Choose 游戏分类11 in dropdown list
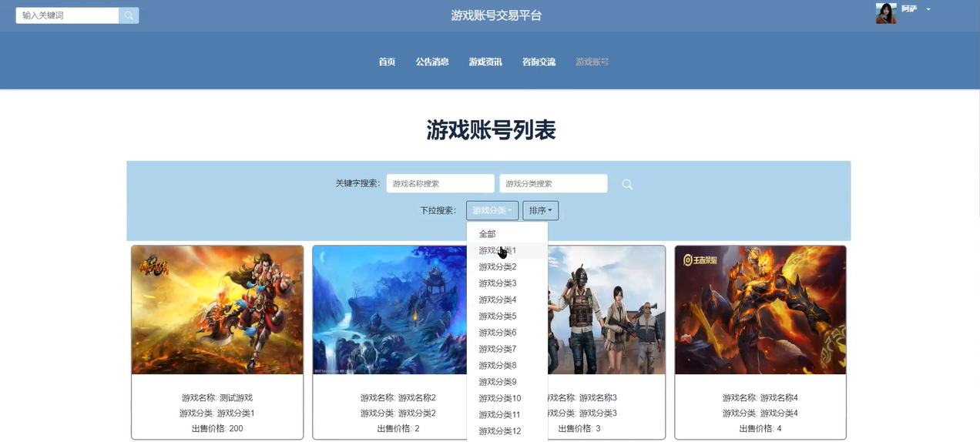The image size is (980, 442). point(507,415)
